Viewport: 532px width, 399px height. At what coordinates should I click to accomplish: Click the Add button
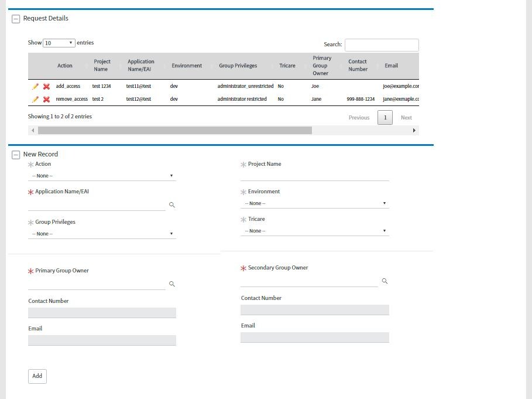(x=37, y=376)
